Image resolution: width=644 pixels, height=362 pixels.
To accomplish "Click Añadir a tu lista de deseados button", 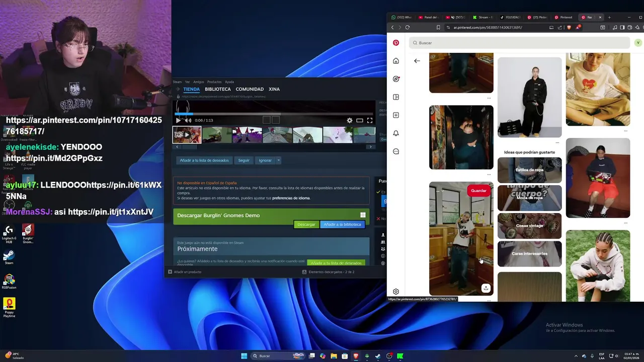I will coord(204,160).
